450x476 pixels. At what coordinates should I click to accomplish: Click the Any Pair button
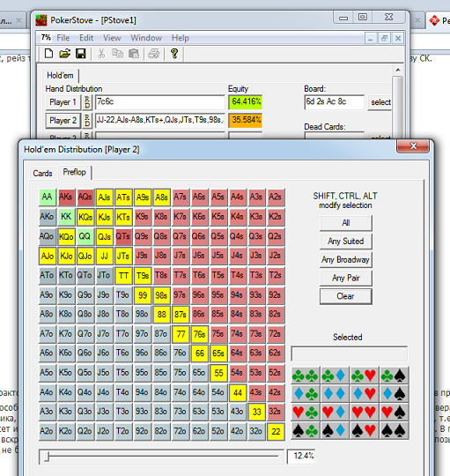pos(346,278)
